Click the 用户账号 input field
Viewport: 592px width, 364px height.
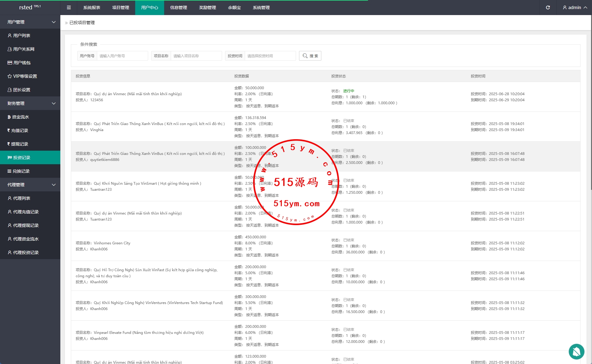coord(122,56)
